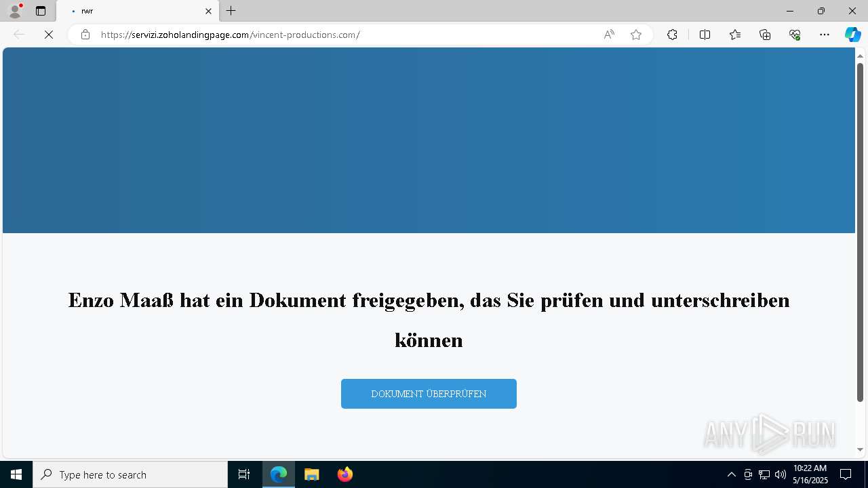Click scrollbar down arrow
This screenshot has height=488, width=868.
coord(860,449)
